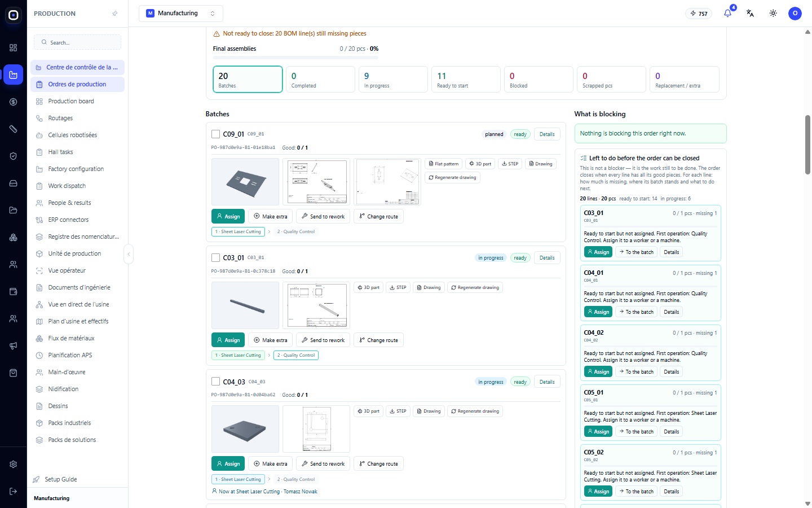
Task: Regenerate drawing for batch C03_01
Action: (475, 287)
